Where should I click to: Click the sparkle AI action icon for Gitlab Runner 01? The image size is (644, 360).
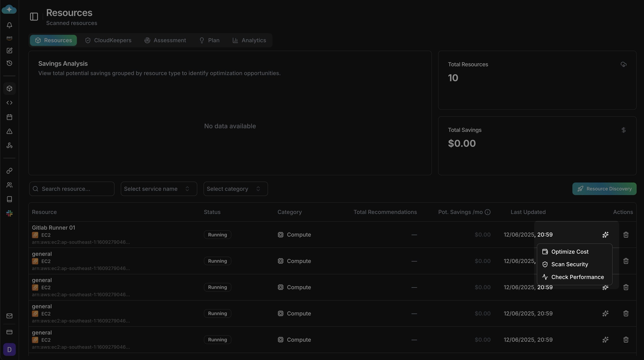(605, 234)
